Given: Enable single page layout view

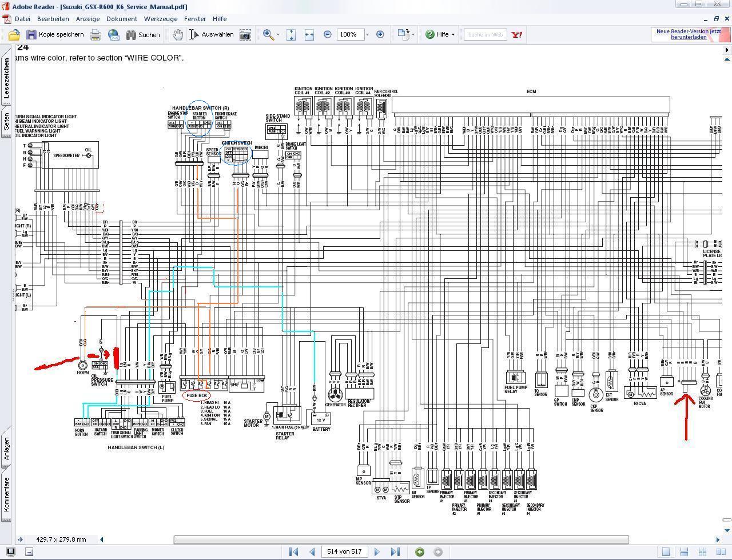Looking at the screenshot, I should tap(666, 552).
